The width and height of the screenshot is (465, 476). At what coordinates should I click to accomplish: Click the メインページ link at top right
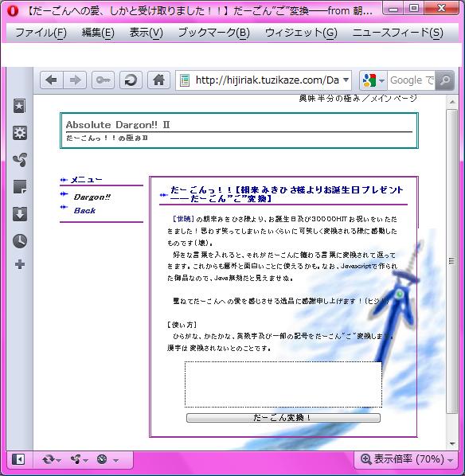click(x=394, y=99)
